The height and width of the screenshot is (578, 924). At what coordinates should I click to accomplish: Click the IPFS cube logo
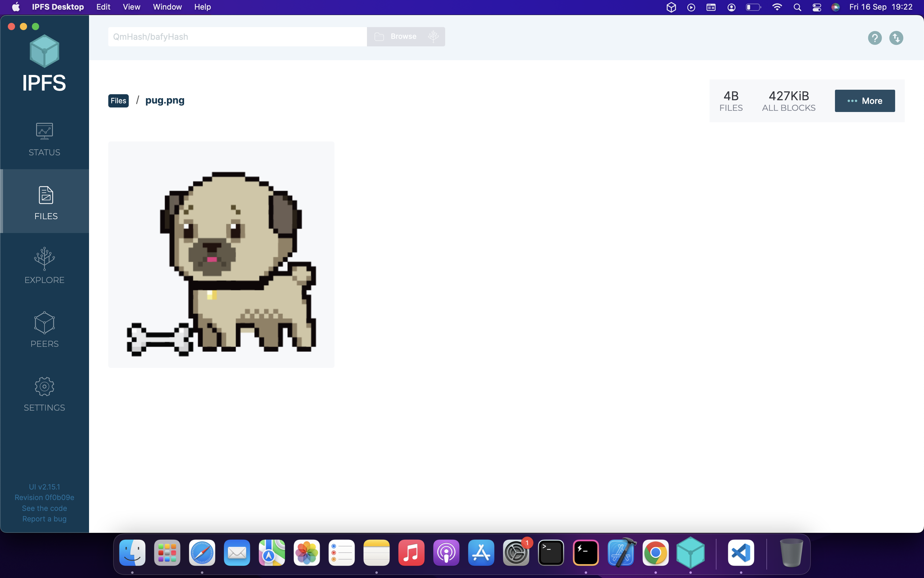pyautogui.click(x=44, y=51)
